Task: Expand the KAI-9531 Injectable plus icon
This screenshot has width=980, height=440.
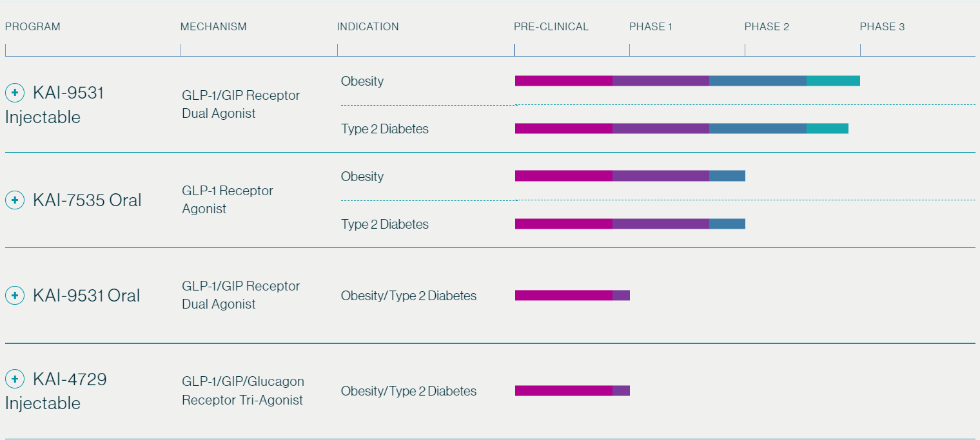Action: click(x=15, y=93)
